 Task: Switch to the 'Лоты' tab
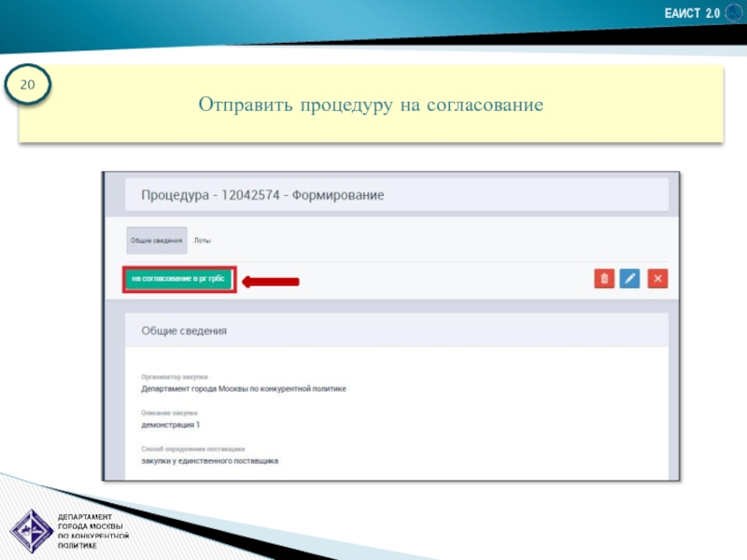[202, 241]
